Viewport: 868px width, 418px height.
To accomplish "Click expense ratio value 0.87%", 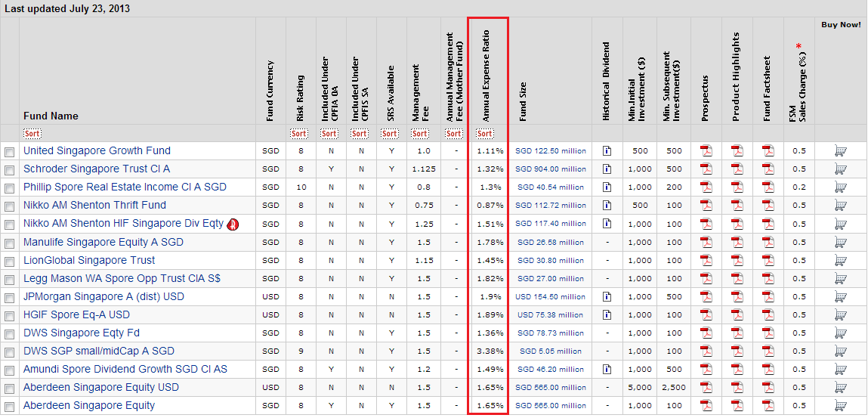I will coord(490,206).
